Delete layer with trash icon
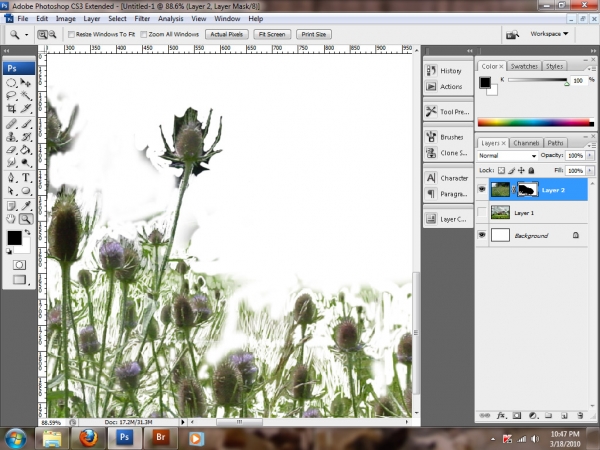The image size is (600, 450). click(x=580, y=416)
